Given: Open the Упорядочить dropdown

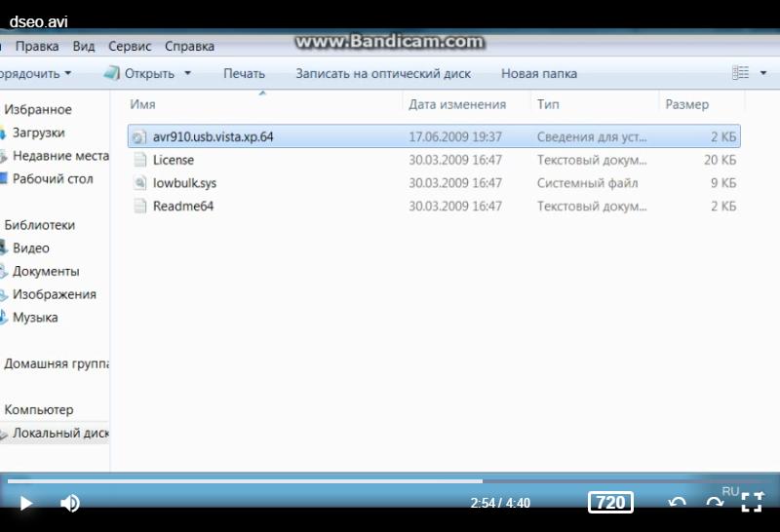Looking at the screenshot, I should [x=34, y=74].
